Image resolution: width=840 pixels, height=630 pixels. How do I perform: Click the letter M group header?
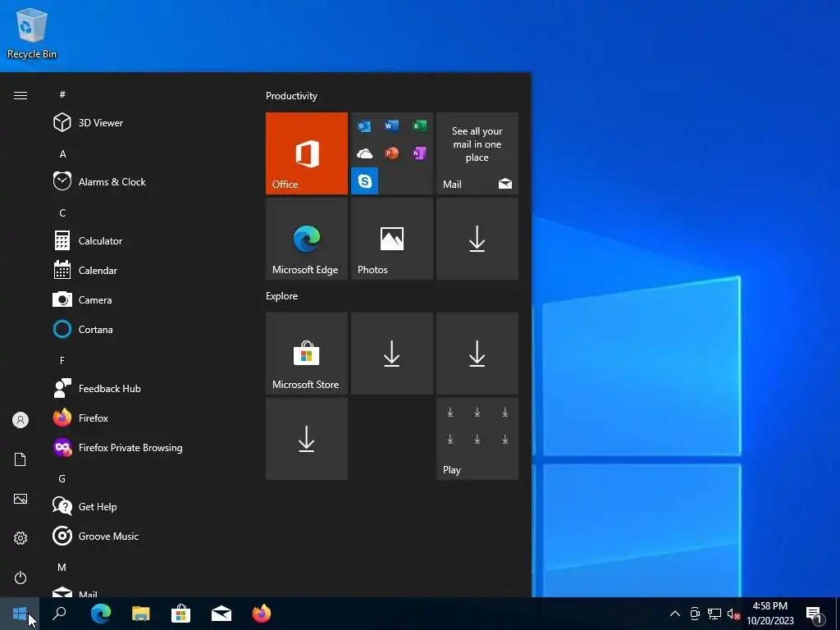point(62,567)
